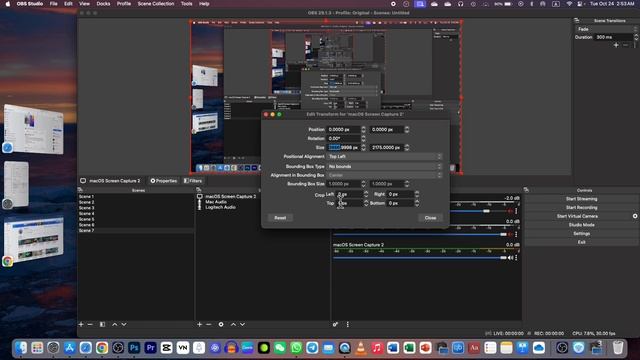Open the audio mixer three-dot menu
Screen dimensions: 640x360
click(x=347, y=324)
